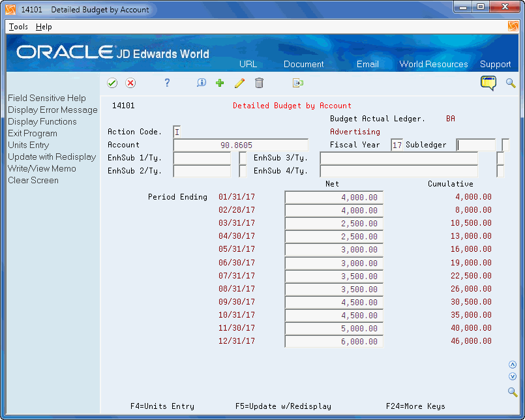Click the Net field for 02/28/17
The width and height of the screenshot is (525, 420).
(x=334, y=211)
